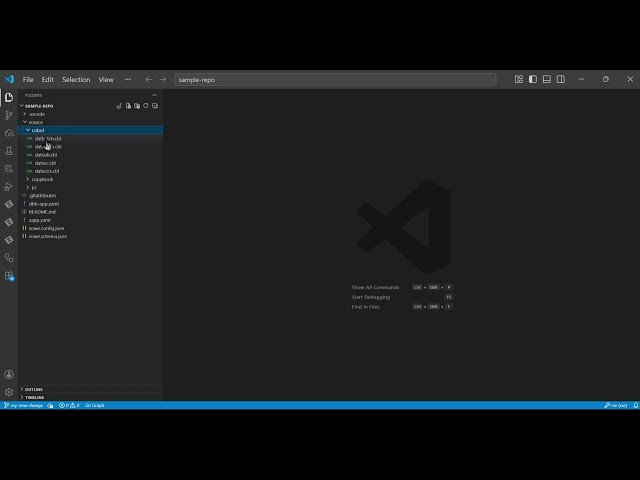Toggle the secondary side bar
The height and width of the screenshot is (480, 640).
(x=561, y=79)
